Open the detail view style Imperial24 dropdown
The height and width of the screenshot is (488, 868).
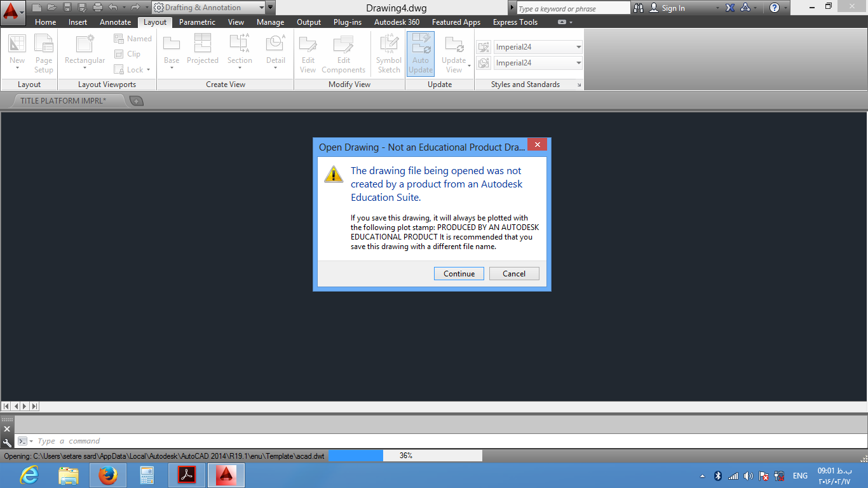(x=538, y=63)
